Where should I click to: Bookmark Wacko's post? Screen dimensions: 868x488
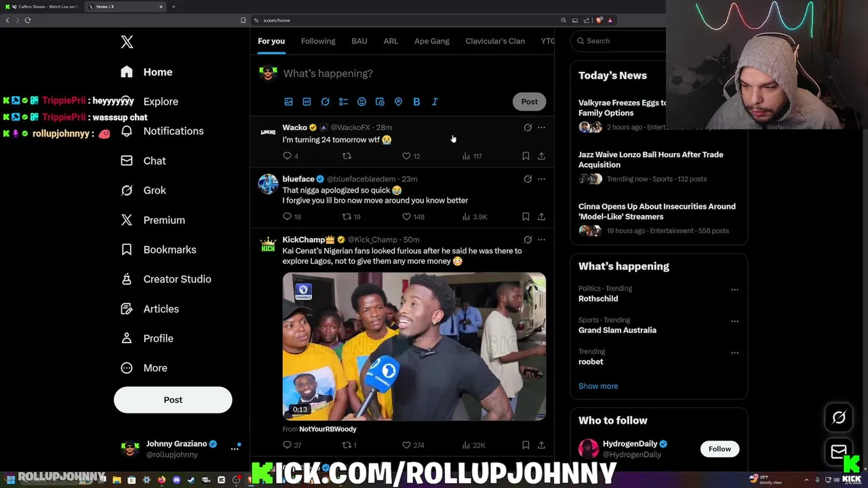(526, 156)
